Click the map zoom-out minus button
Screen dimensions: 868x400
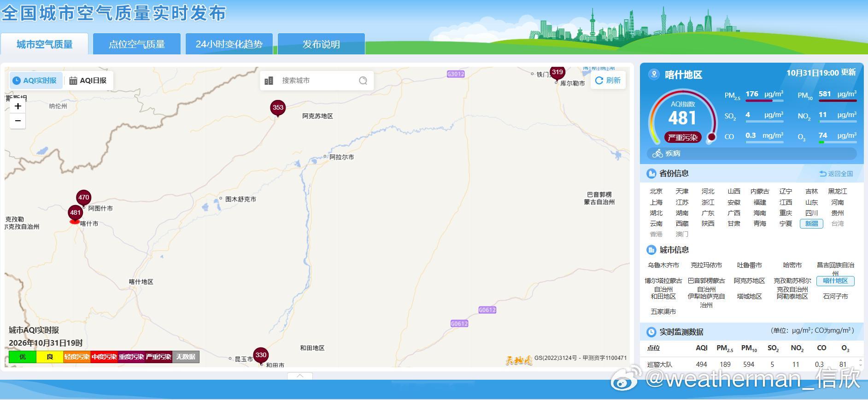[x=18, y=121]
